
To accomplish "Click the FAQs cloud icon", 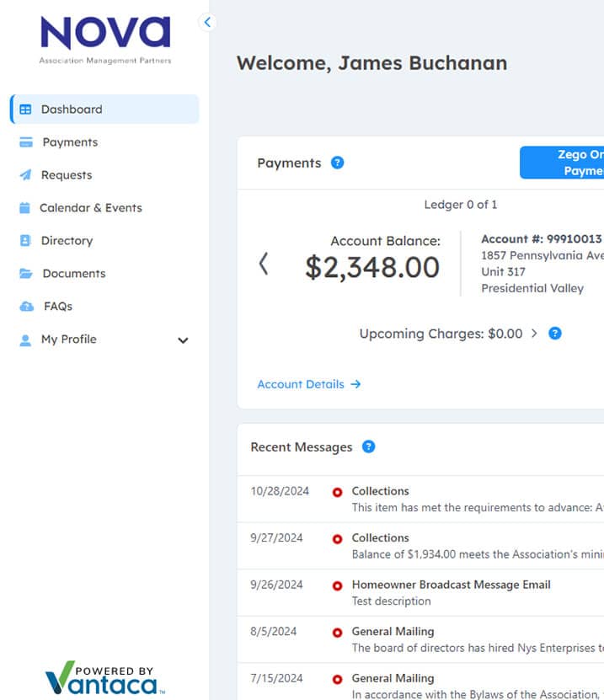I will coord(26,307).
